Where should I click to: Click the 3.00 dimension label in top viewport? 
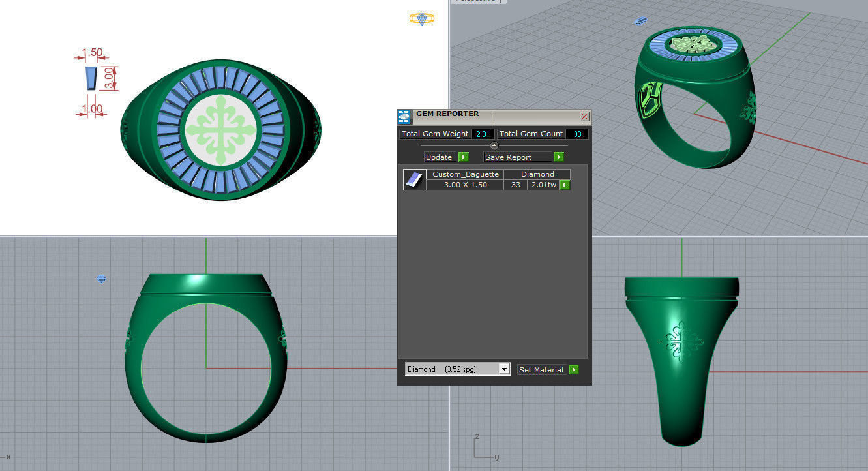click(110, 78)
